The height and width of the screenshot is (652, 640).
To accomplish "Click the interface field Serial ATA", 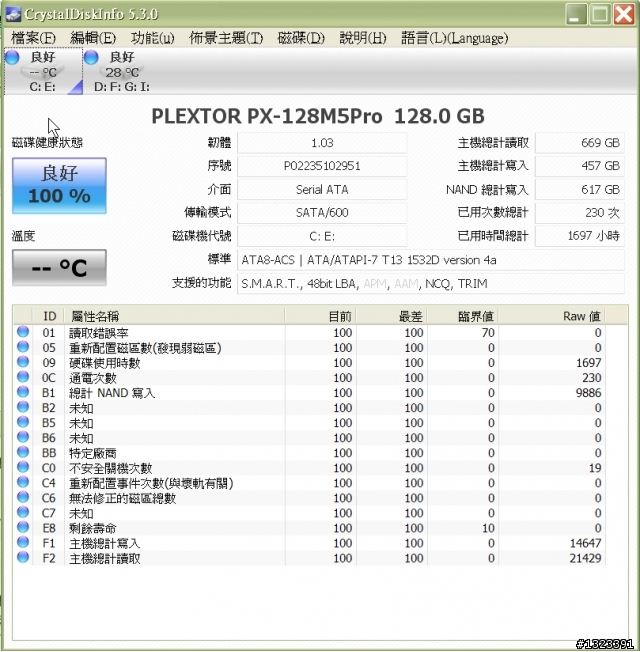I will (x=322, y=190).
